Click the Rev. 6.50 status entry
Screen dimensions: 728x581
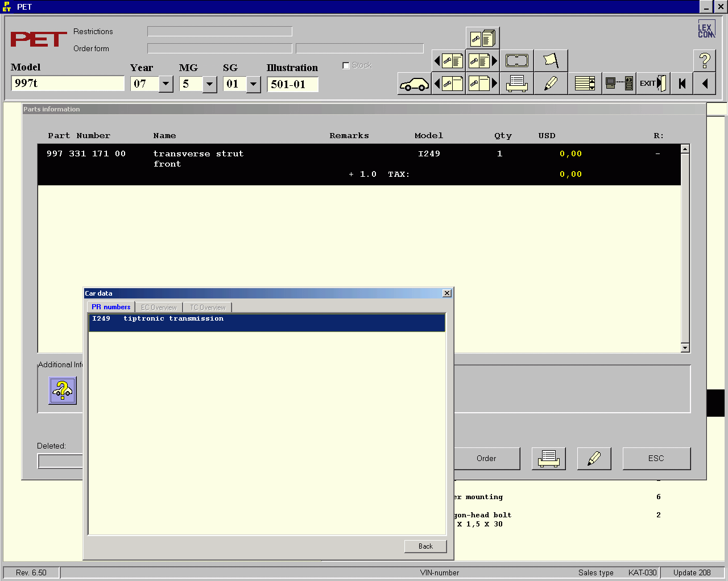[31, 572]
